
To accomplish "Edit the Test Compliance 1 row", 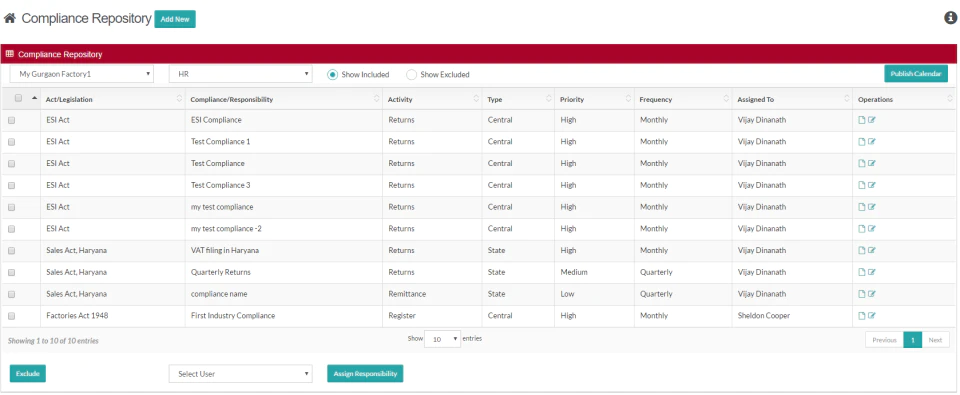I will tap(872, 142).
